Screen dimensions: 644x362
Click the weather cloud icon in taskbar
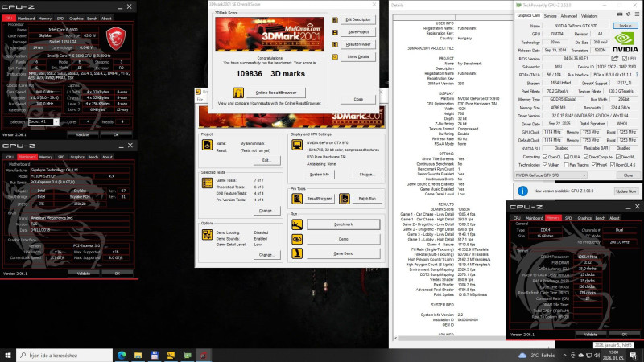pos(522,356)
